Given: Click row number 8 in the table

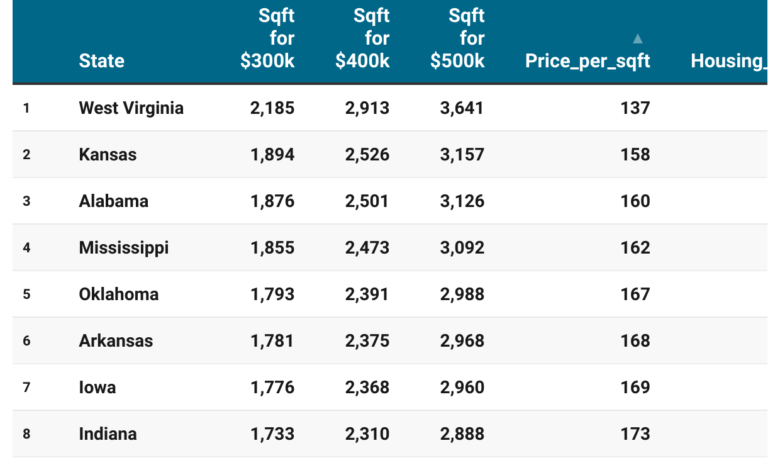Looking at the screenshot, I should pyautogui.click(x=27, y=434).
